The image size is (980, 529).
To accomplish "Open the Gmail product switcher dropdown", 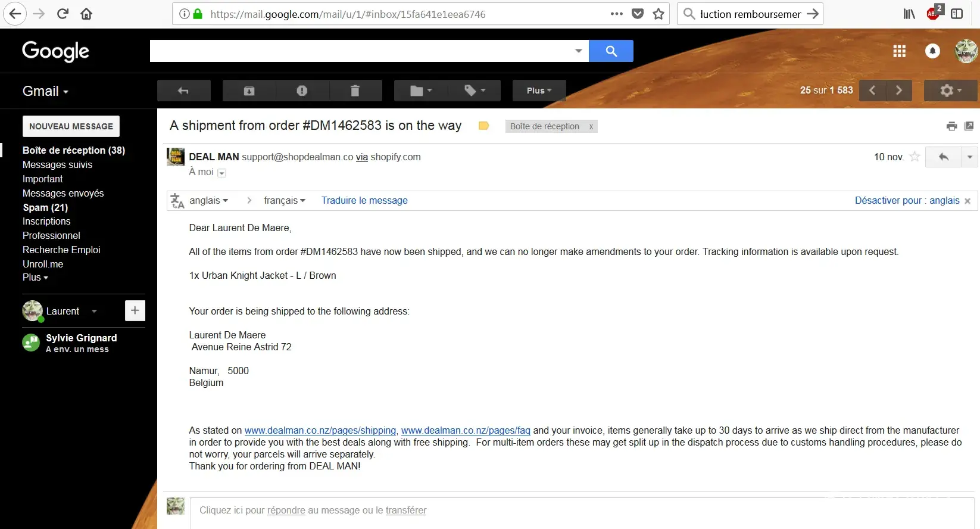I will point(46,91).
